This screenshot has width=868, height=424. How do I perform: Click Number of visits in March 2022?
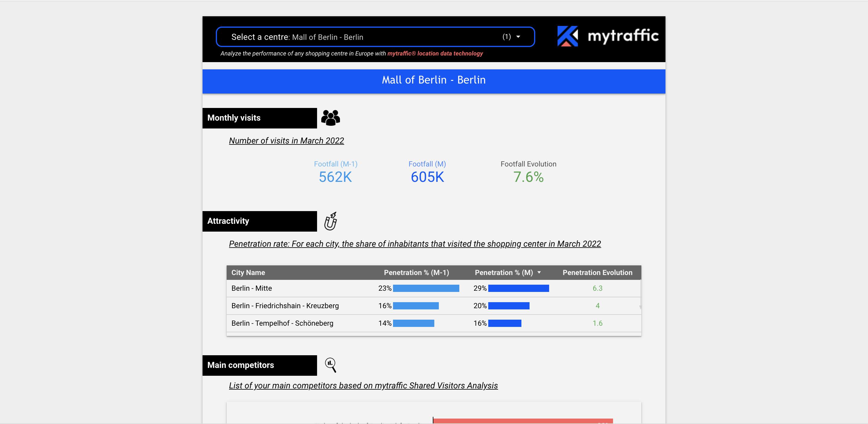(x=286, y=141)
